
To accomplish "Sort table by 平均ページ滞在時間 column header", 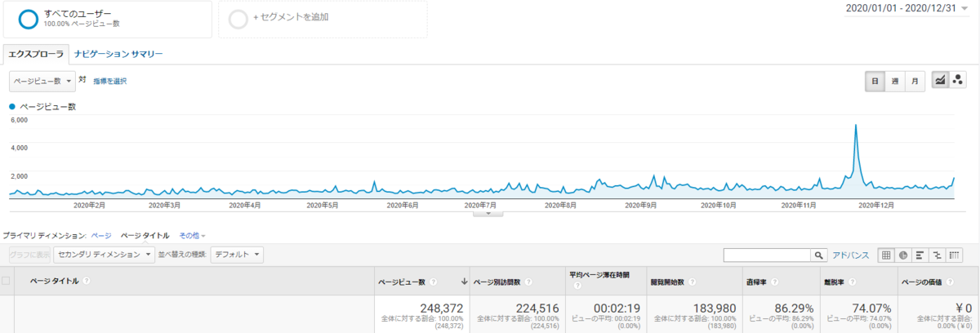I will point(599,276).
